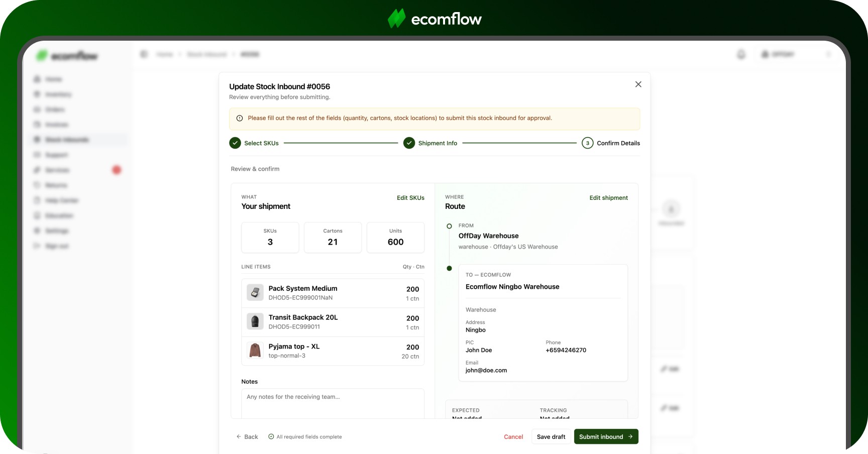Click the ecomflow logo at the top
Viewport: 868px width, 454px height.
click(x=435, y=19)
